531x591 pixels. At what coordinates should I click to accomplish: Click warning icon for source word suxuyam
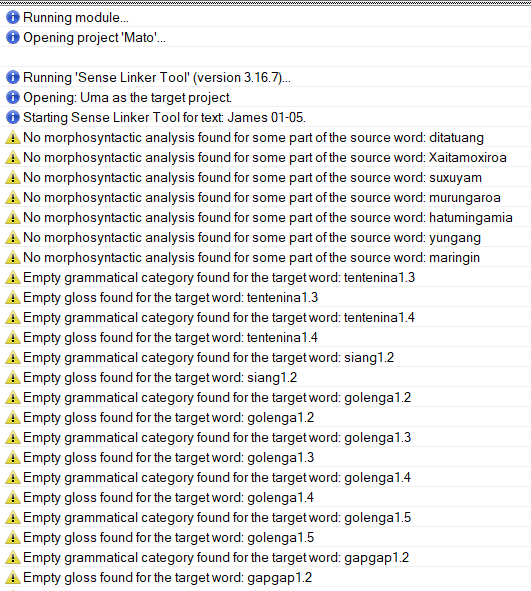tap(13, 178)
